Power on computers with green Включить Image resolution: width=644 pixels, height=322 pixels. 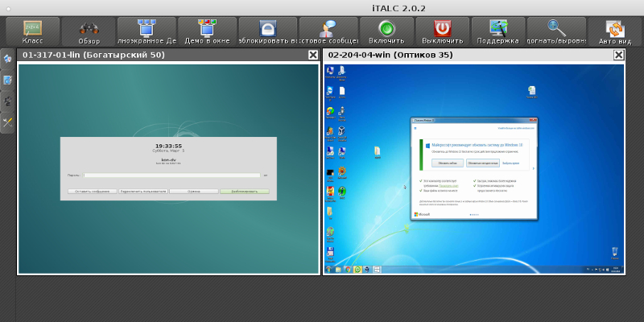386,31
